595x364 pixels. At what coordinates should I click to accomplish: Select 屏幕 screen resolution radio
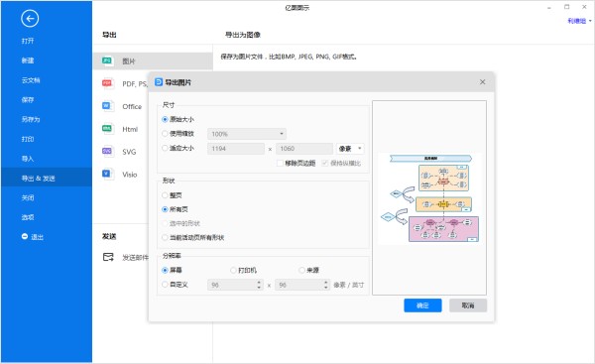pos(165,270)
